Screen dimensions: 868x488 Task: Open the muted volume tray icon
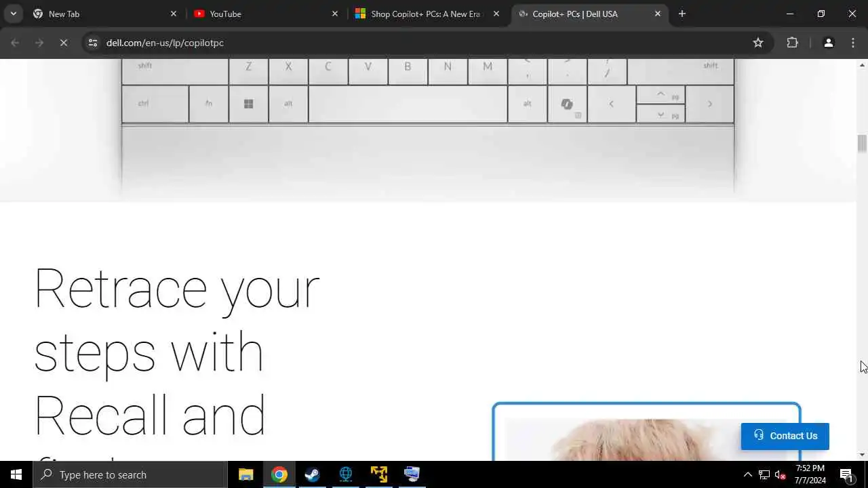[781, 474]
